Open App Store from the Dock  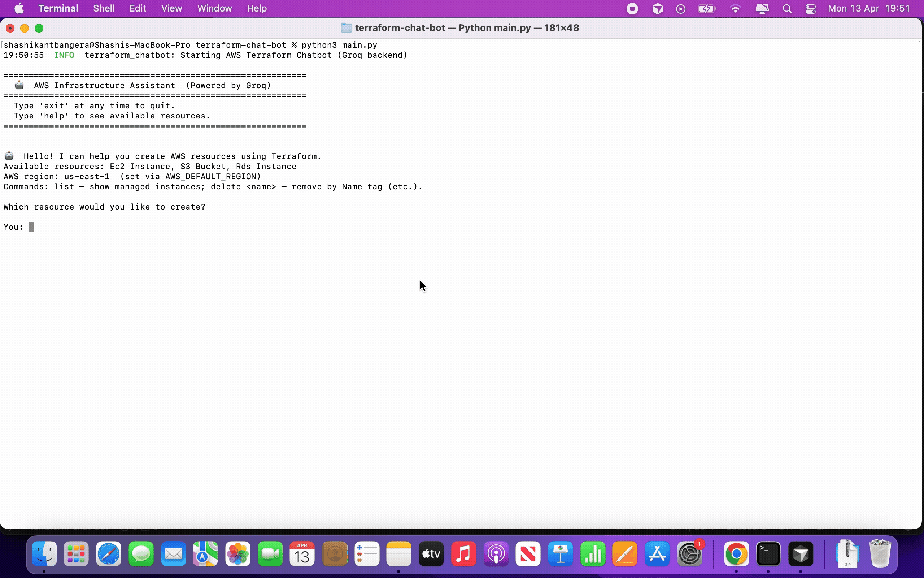[657, 553]
